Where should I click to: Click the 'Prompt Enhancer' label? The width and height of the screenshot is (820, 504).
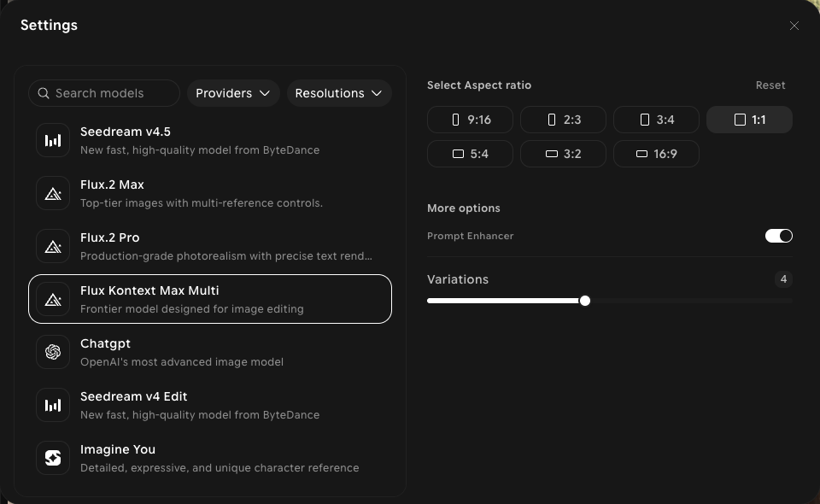470,236
